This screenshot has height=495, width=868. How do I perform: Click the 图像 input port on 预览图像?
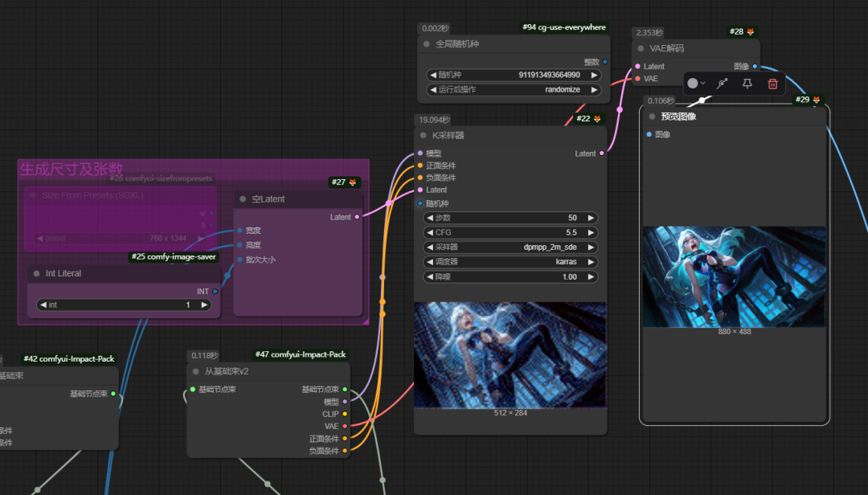coord(649,134)
